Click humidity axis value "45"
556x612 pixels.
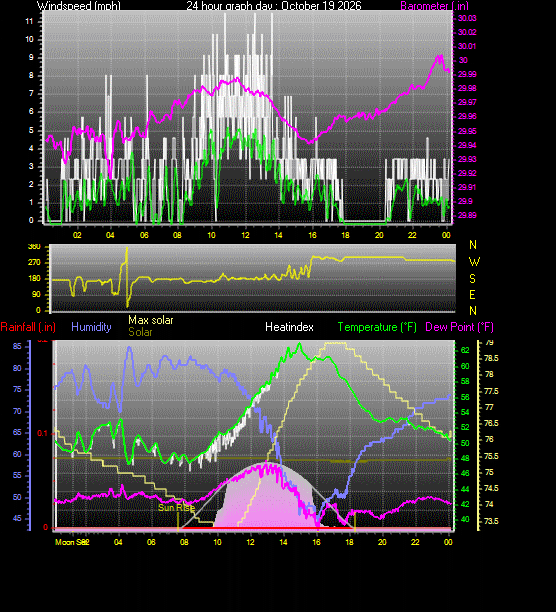17,518
